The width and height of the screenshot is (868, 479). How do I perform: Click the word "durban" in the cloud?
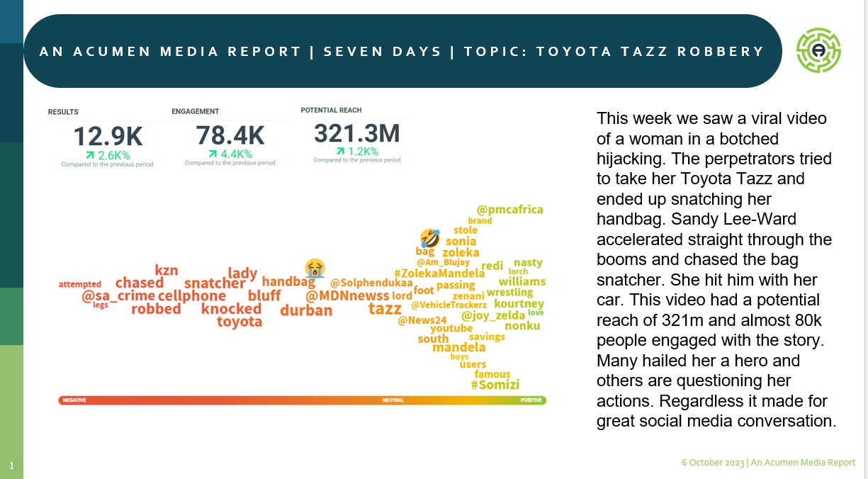pos(306,310)
